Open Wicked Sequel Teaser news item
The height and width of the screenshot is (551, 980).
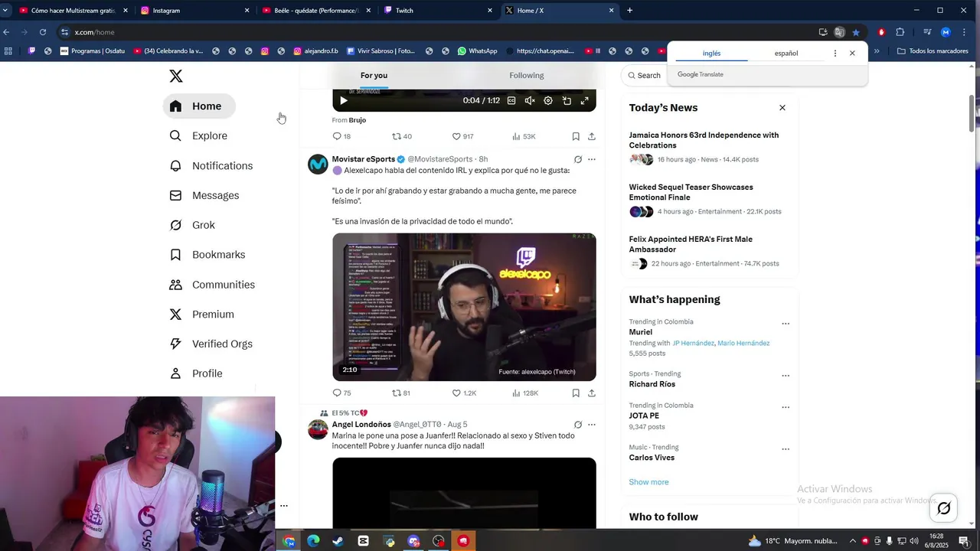[709, 200]
